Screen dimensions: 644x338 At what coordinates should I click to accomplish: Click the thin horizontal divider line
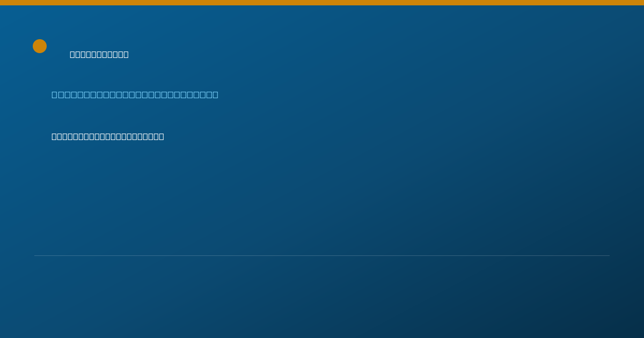click(x=322, y=255)
